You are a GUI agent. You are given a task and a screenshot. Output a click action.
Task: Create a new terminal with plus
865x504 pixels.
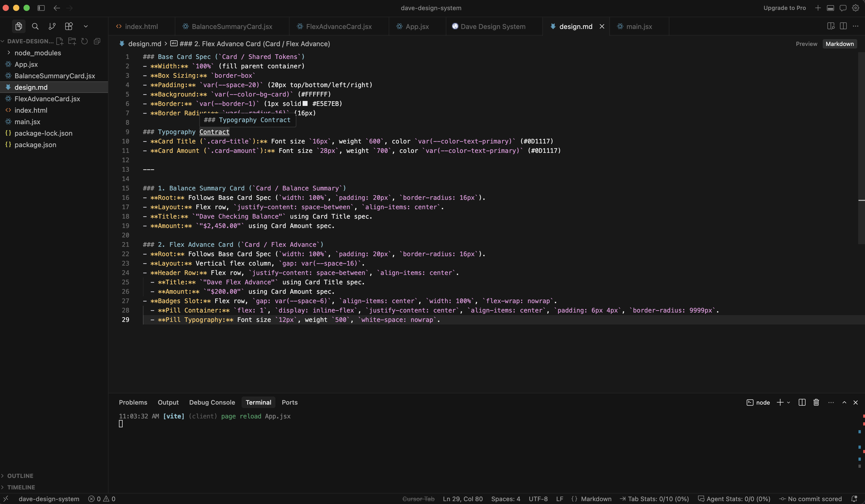click(780, 402)
